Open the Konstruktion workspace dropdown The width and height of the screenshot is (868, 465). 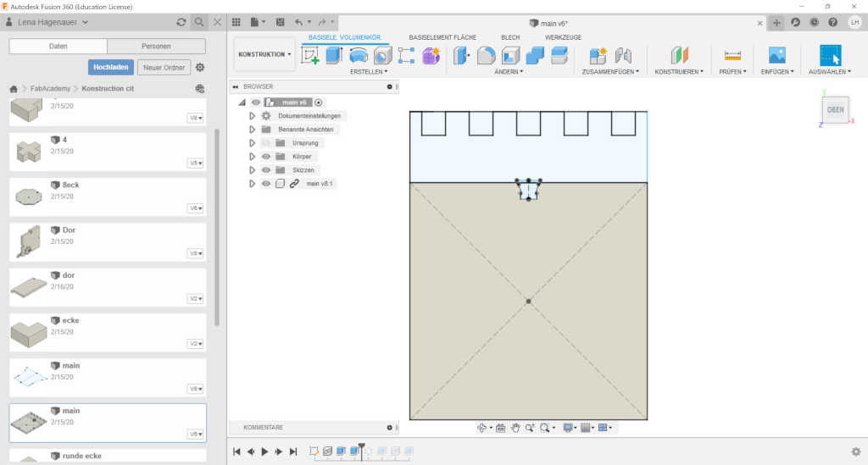tap(264, 54)
